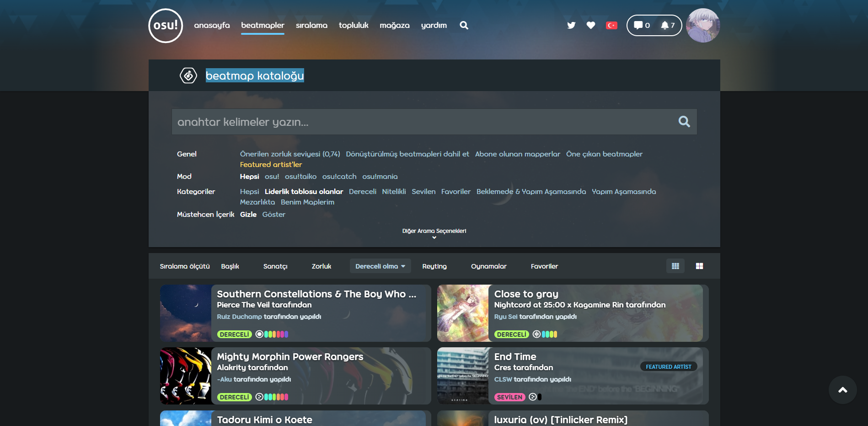Switch to compact grid view icon
Viewport: 868px width, 426px height.
675,266
